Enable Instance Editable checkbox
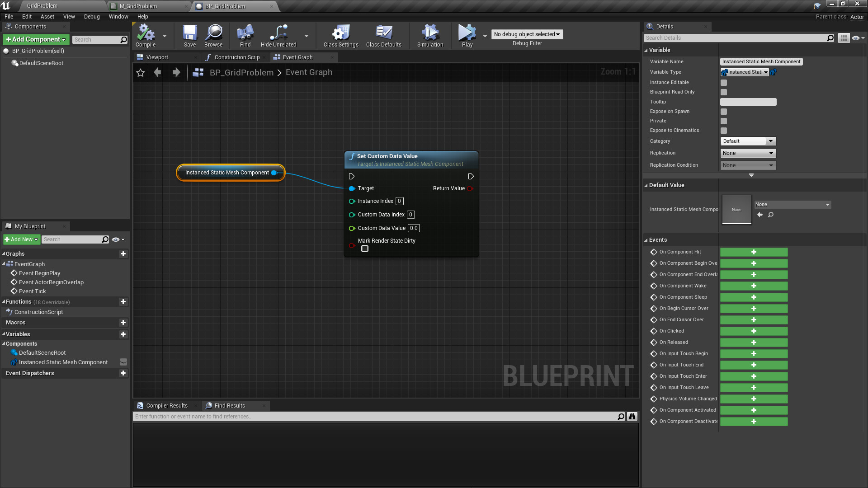 724,83
